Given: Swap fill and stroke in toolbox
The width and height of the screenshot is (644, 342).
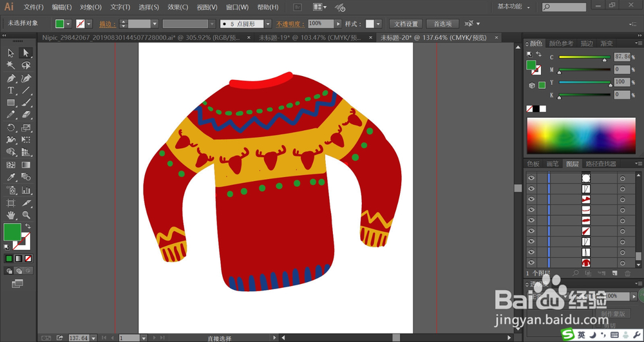Looking at the screenshot, I should click(x=28, y=226).
